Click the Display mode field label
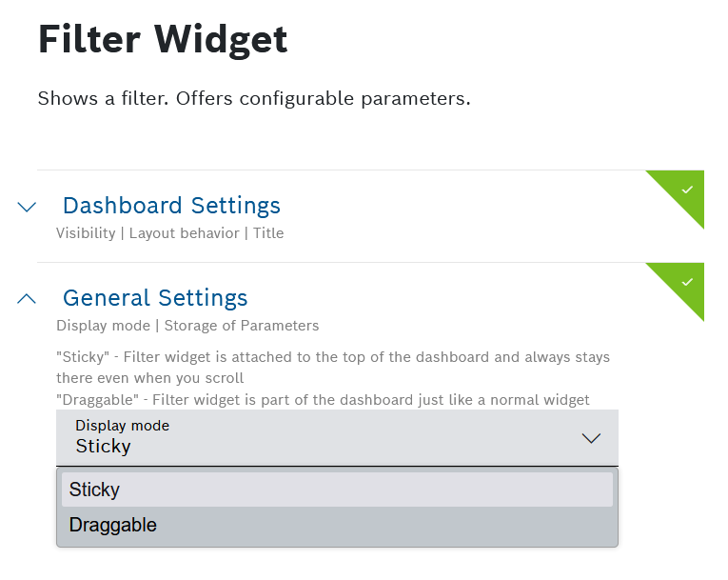728x580 pixels. (x=123, y=426)
